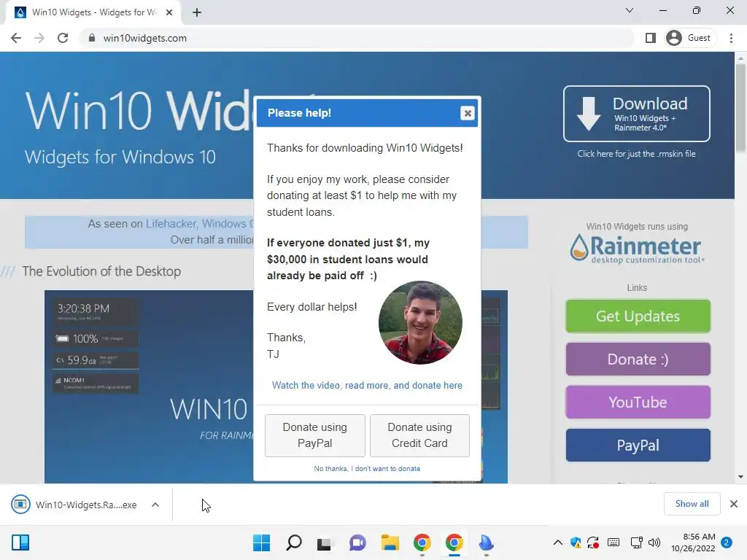The image size is (747, 560).
Task: Open the Windows Start menu
Action: tap(262, 542)
